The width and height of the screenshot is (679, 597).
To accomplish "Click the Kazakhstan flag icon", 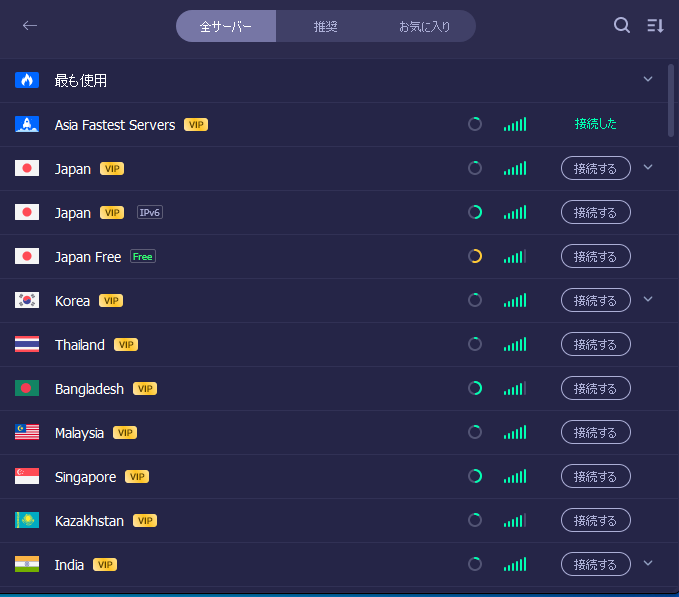I will 27,521.
